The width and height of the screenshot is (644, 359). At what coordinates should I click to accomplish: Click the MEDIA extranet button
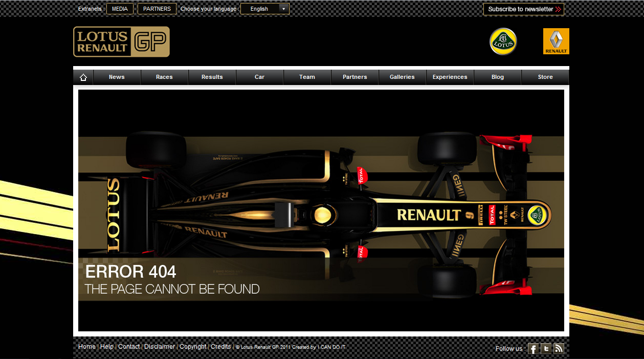[x=120, y=9]
